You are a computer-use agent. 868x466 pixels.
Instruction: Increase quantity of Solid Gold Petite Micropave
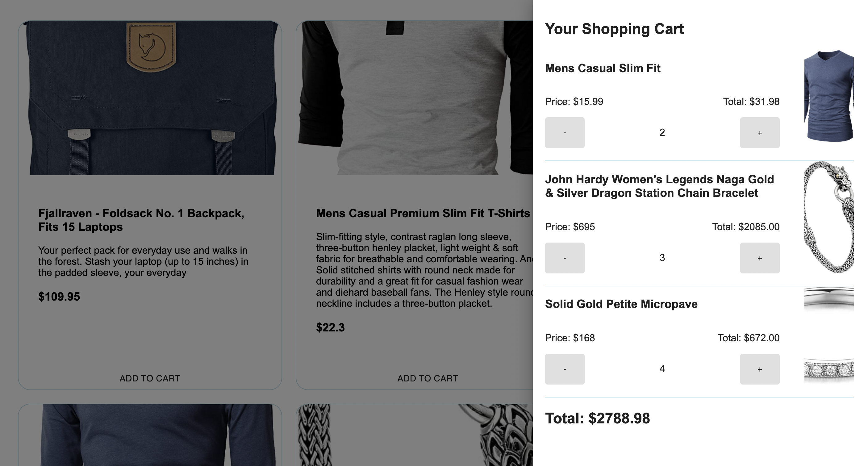759,369
